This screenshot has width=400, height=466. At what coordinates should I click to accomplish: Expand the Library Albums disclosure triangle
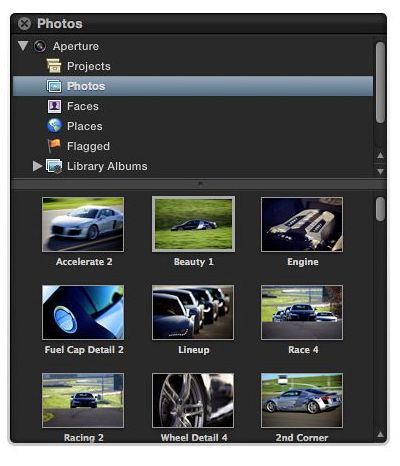point(37,166)
